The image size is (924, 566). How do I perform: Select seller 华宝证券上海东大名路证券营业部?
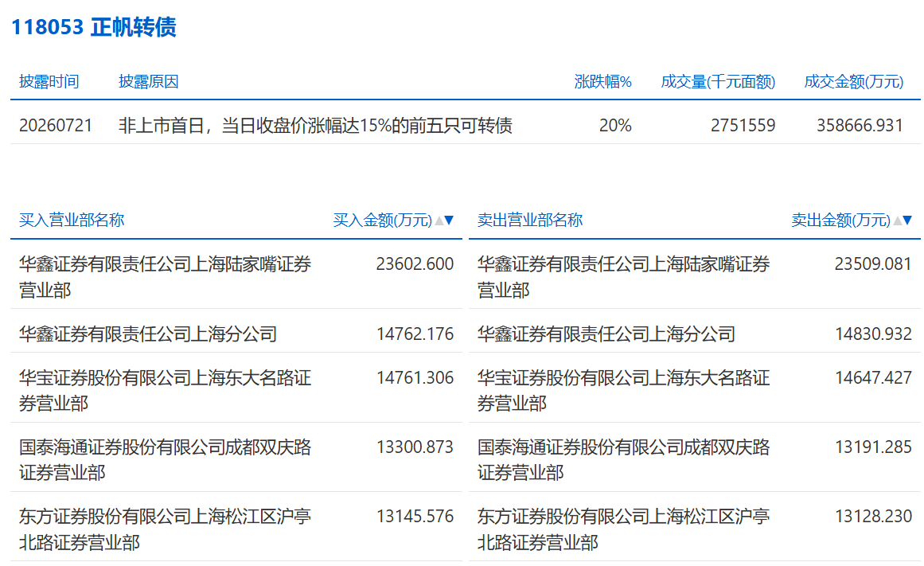click(x=623, y=390)
